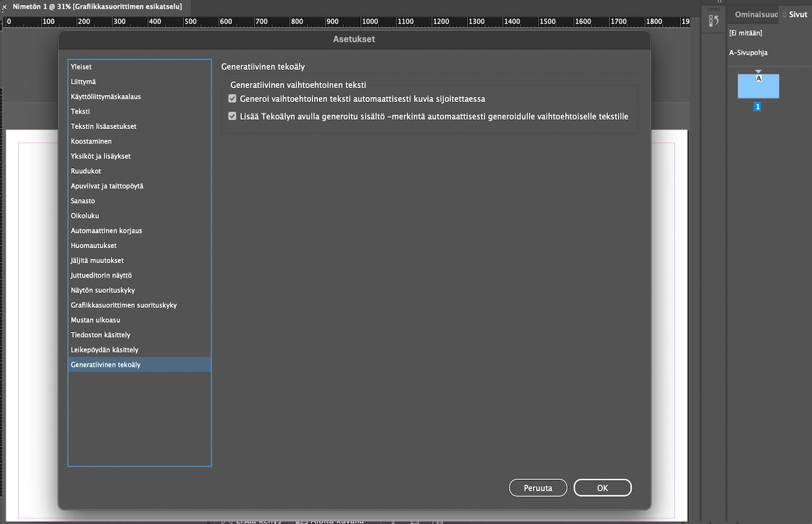Viewport: 812px width, 524px height.
Task: Choose Tiedoston käsittely in the list
Action: click(139, 335)
